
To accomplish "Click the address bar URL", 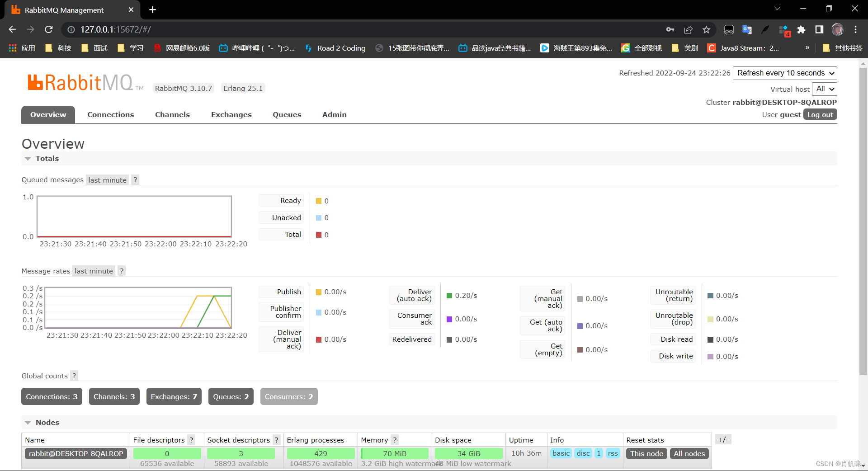I will pos(116,29).
